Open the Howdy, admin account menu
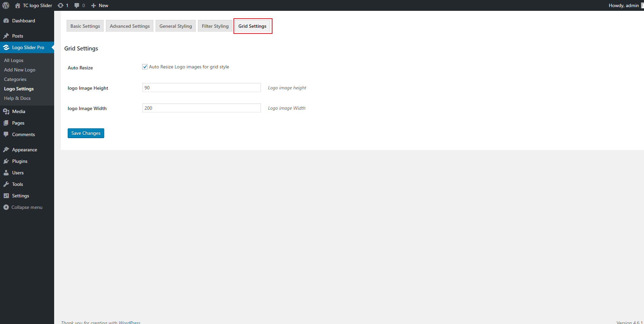This screenshot has width=644, height=324. tap(624, 5)
